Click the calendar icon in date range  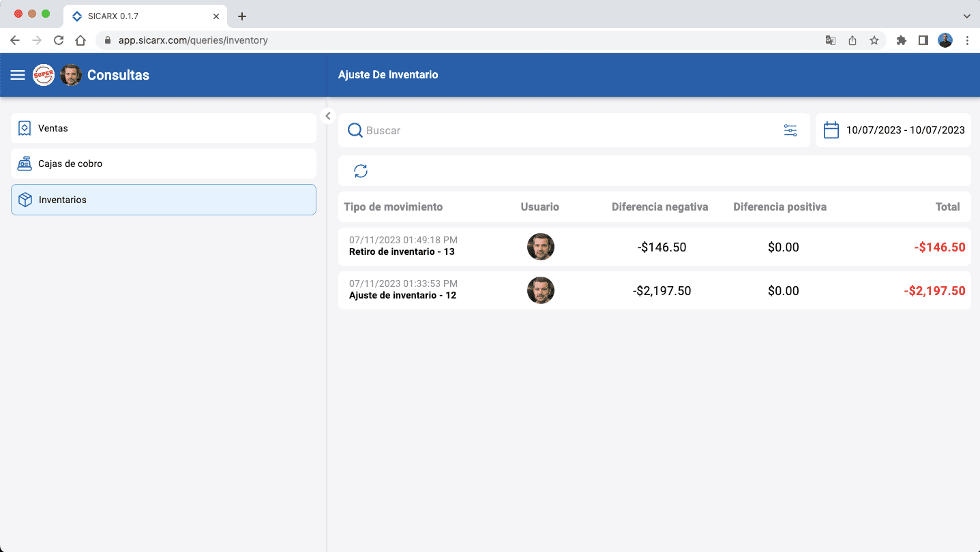831,130
